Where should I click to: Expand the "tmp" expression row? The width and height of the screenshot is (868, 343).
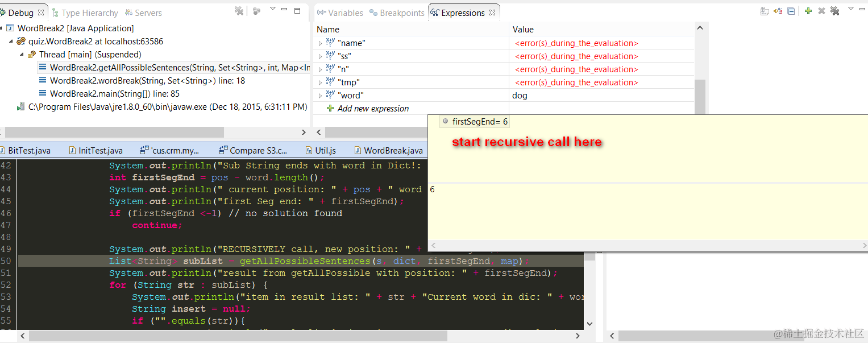(320, 82)
